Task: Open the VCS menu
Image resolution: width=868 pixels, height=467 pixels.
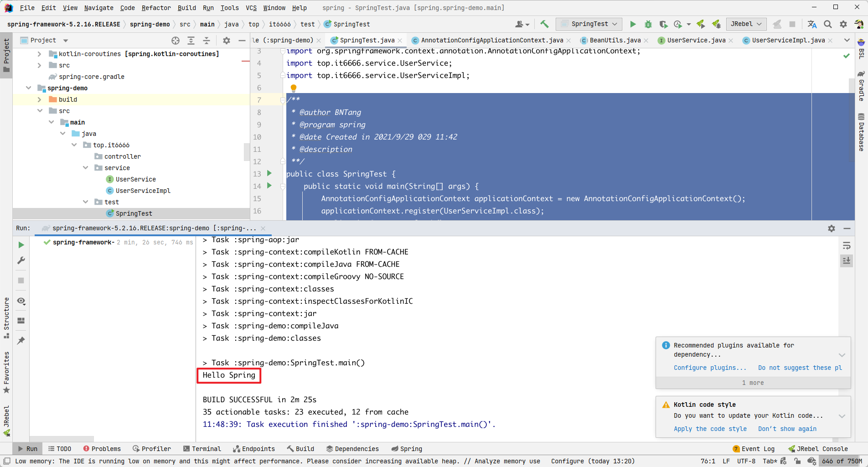Action: tap(251, 8)
